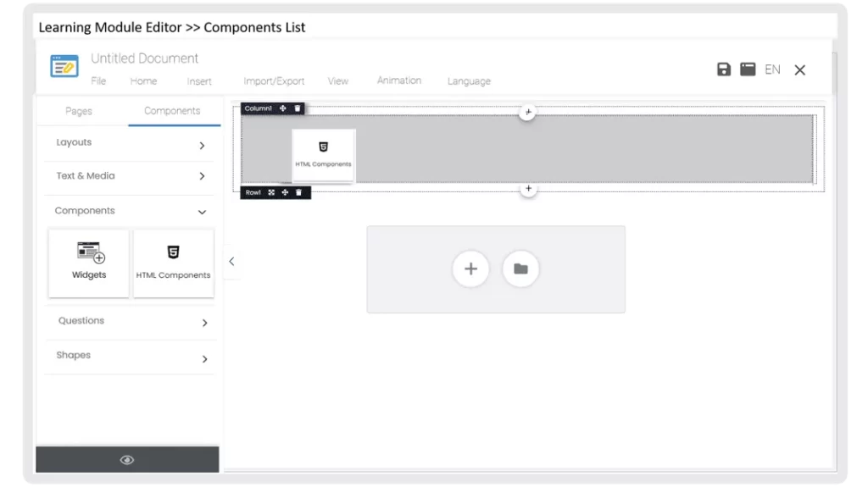
Task: Add a row above using the top plus
Action: point(527,113)
